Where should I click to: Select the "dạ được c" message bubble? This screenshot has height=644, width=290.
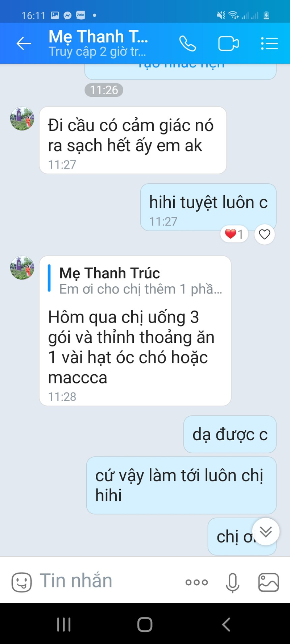(230, 434)
